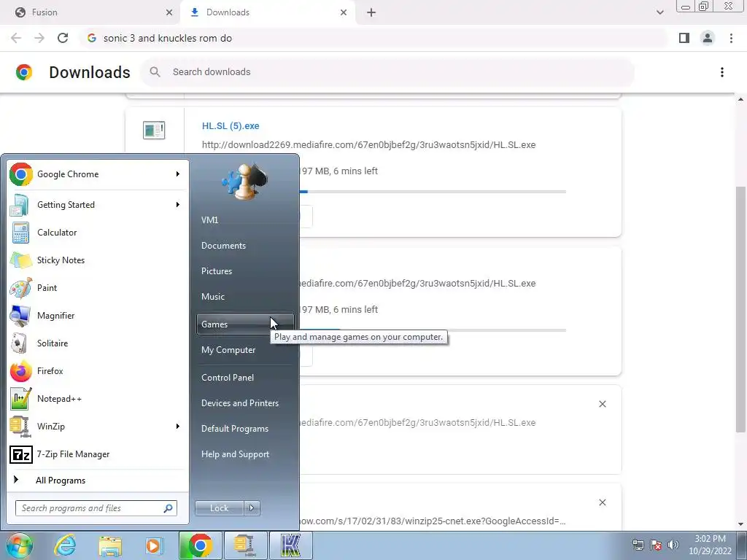
Task: Remove winzip25-cnet.exe download entry
Action: tap(602, 502)
